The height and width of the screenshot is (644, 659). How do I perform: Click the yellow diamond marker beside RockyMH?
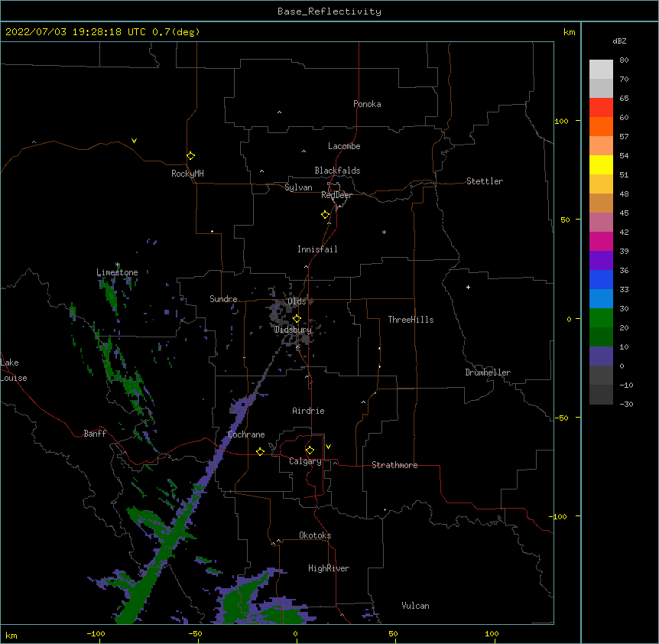coord(191,156)
